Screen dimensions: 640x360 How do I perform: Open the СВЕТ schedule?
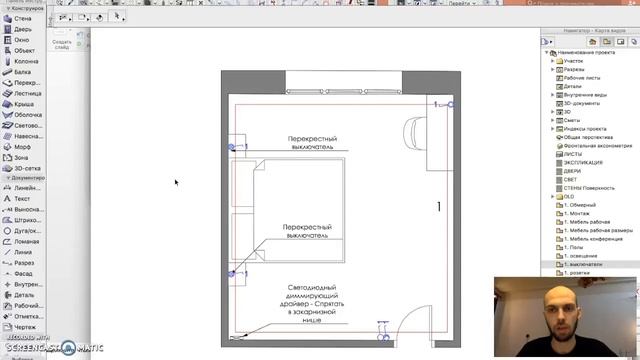coord(567,180)
